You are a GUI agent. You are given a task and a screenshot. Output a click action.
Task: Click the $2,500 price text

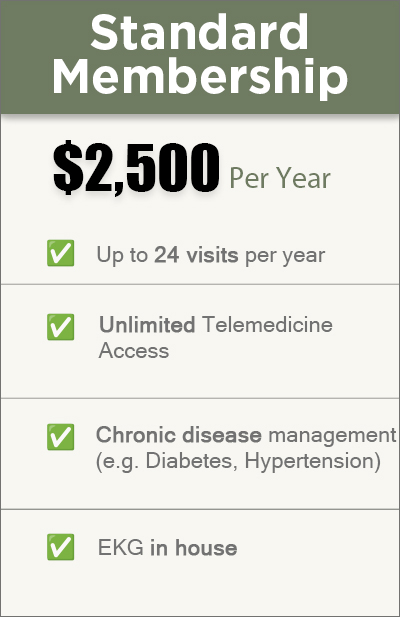136,168
